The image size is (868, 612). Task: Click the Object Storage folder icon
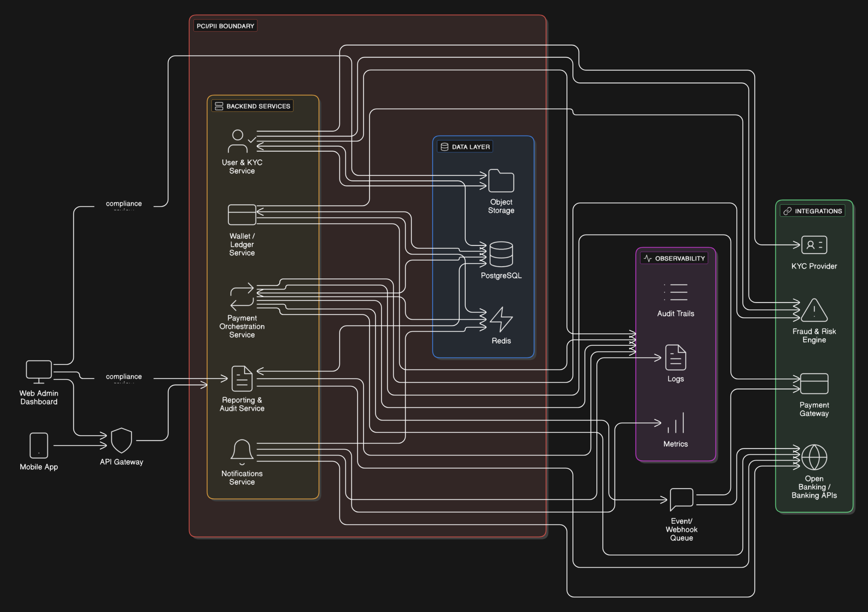(501, 181)
